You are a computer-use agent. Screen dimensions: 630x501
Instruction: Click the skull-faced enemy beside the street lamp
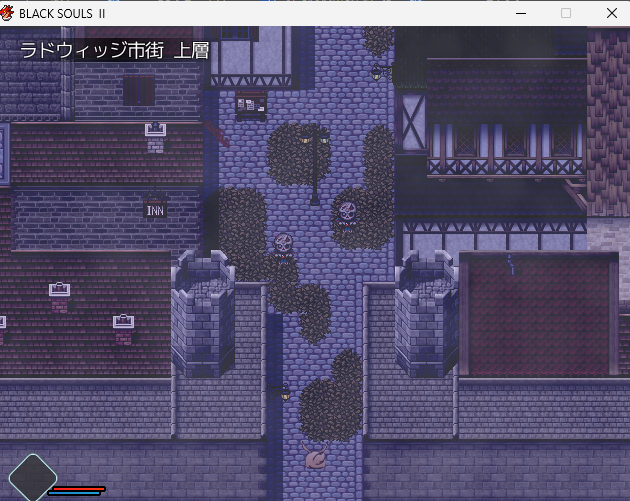tap(347, 217)
